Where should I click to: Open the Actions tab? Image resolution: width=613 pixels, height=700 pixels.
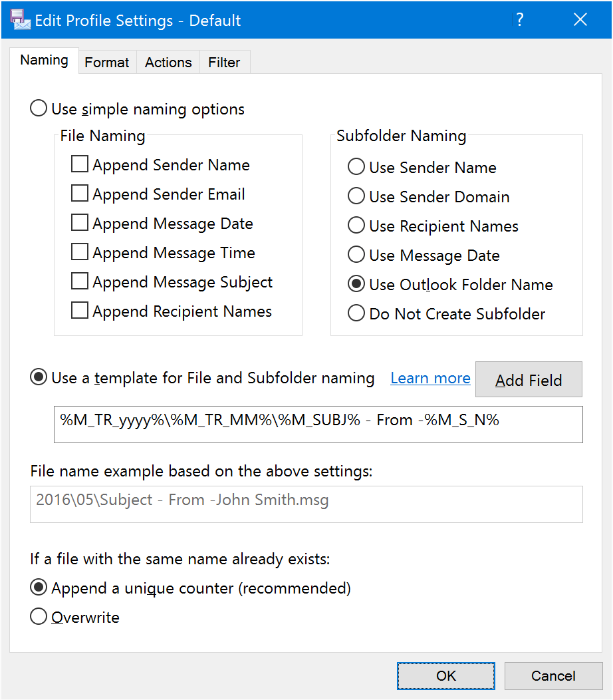point(168,62)
